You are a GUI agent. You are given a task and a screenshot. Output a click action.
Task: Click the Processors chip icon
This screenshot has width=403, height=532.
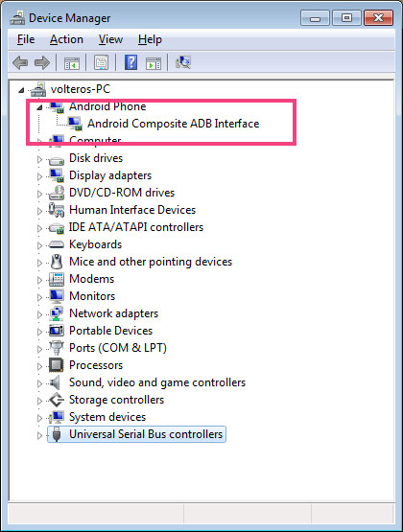click(x=57, y=365)
